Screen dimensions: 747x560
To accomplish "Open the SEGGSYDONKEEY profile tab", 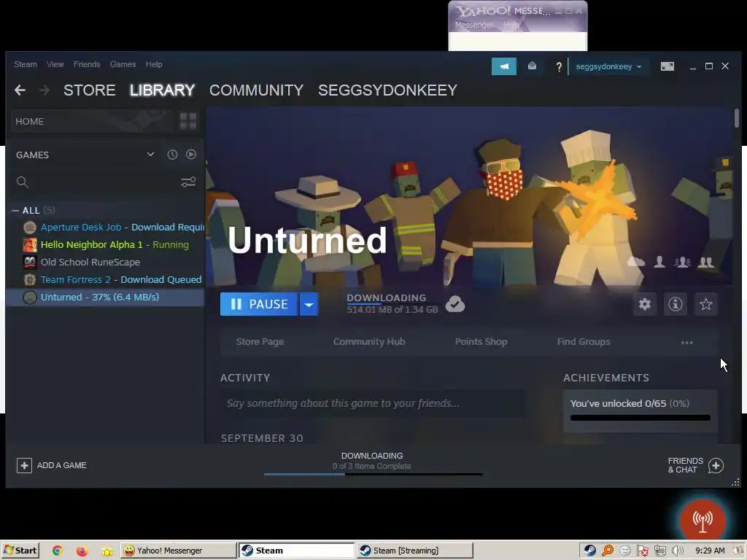I will click(x=388, y=90).
